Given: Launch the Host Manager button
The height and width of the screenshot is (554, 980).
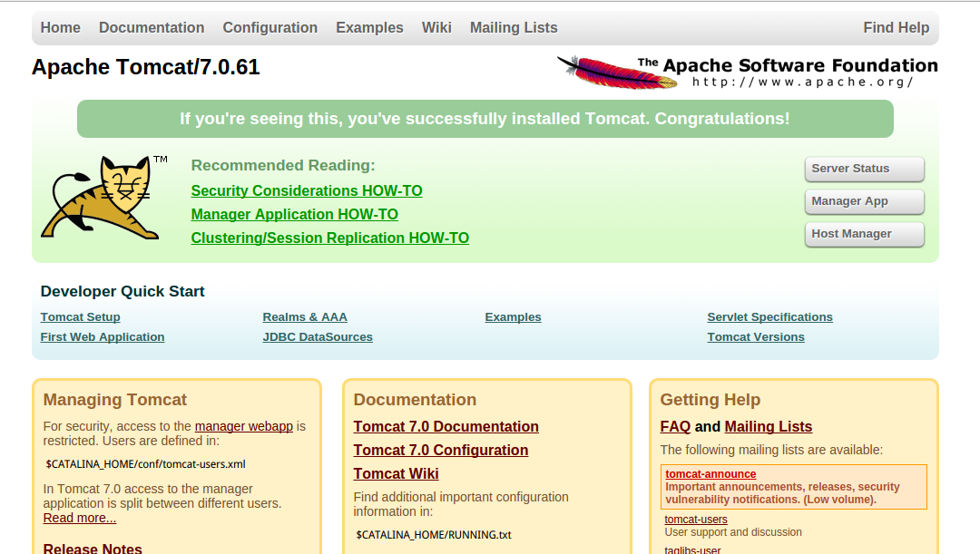Looking at the screenshot, I should pos(865,234).
